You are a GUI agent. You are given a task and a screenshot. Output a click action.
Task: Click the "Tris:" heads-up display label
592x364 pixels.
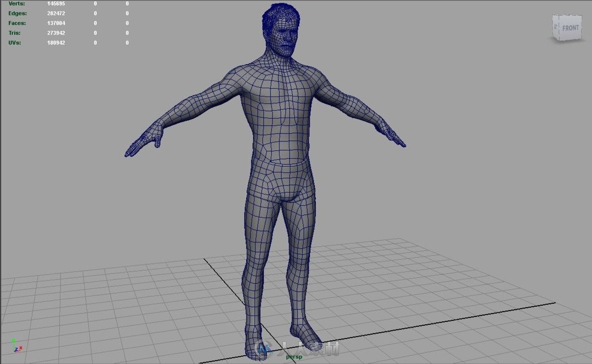pos(14,33)
